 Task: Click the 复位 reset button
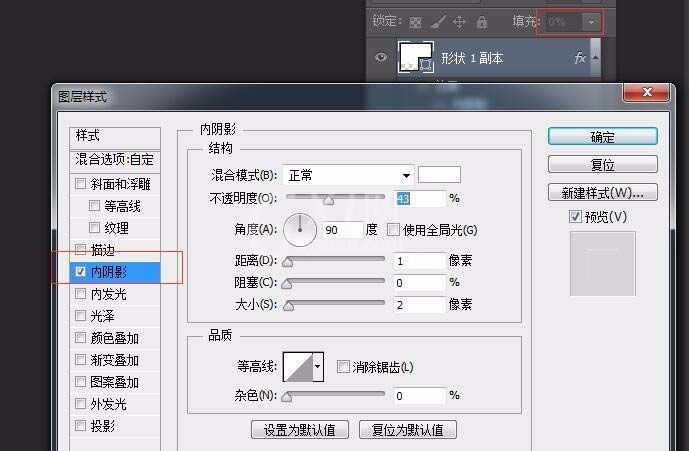point(602,164)
